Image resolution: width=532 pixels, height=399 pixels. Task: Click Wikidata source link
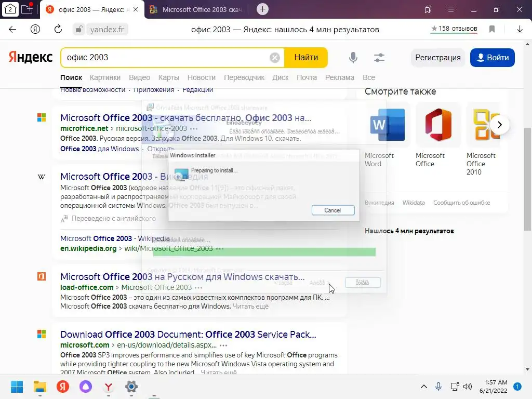click(414, 203)
